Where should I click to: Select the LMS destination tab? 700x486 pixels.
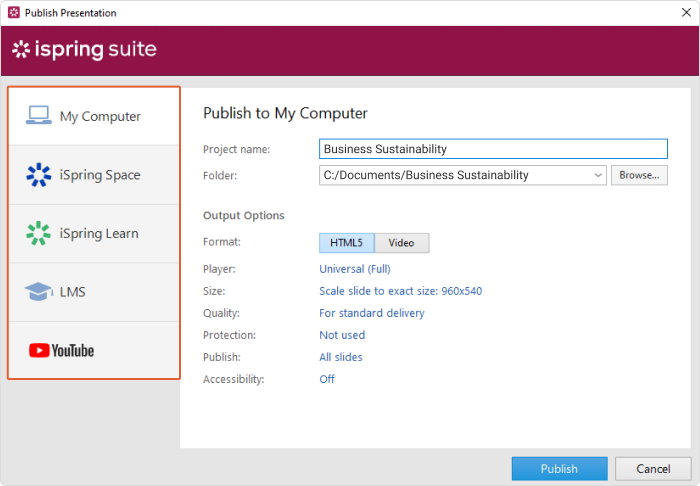(74, 292)
